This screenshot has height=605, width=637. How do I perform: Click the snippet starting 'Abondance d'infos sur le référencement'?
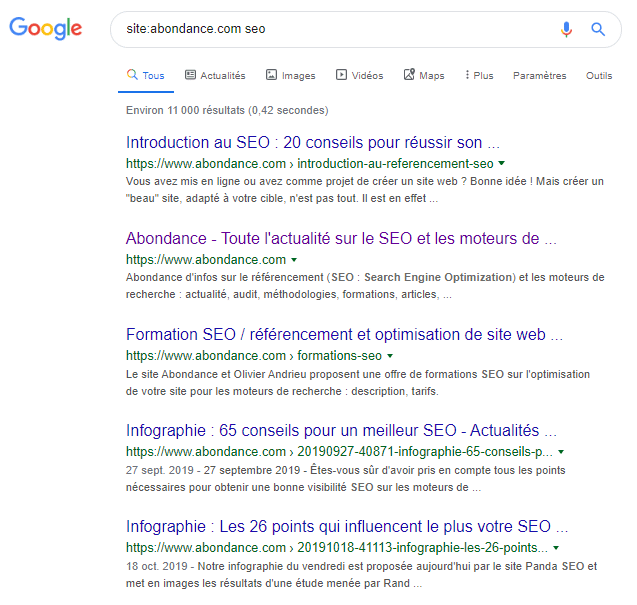[x=365, y=286]
